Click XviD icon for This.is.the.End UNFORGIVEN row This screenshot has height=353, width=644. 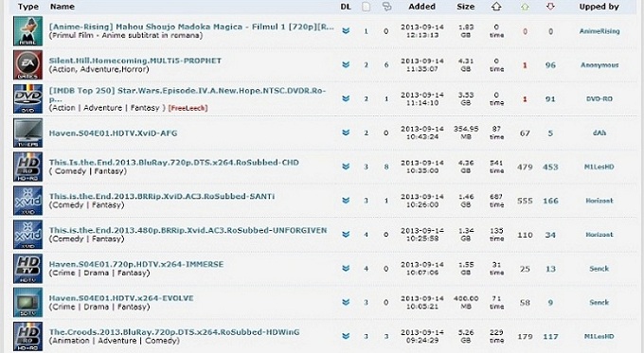(x=27, y=235)
